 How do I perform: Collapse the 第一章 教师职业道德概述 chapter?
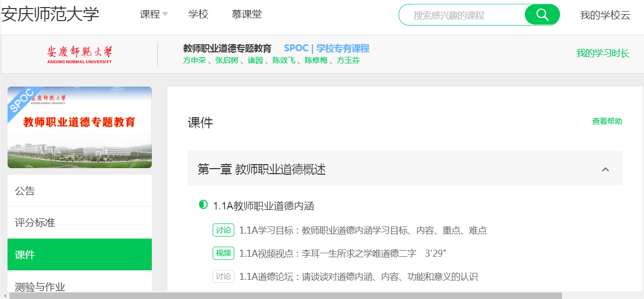click(605, 169)
